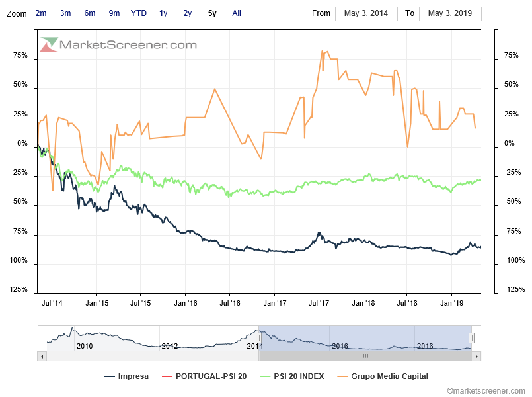Click the ©marketscreener.com credit text

point(486,391)
